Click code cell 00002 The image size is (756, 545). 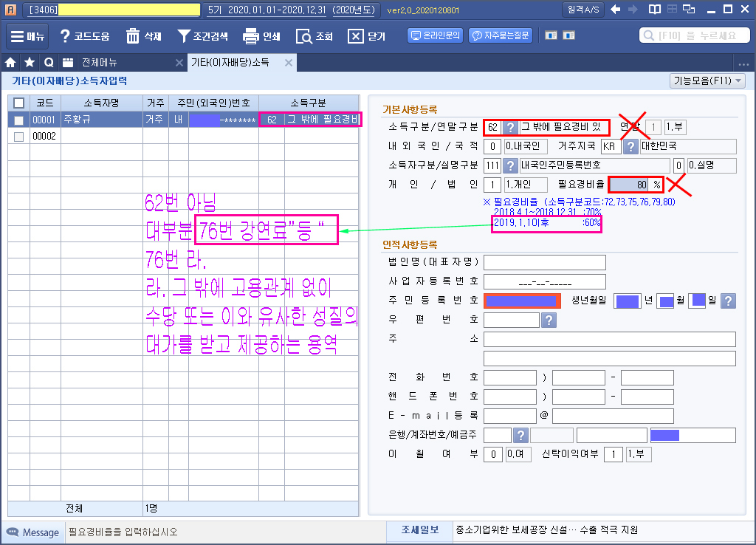point(45,137)
